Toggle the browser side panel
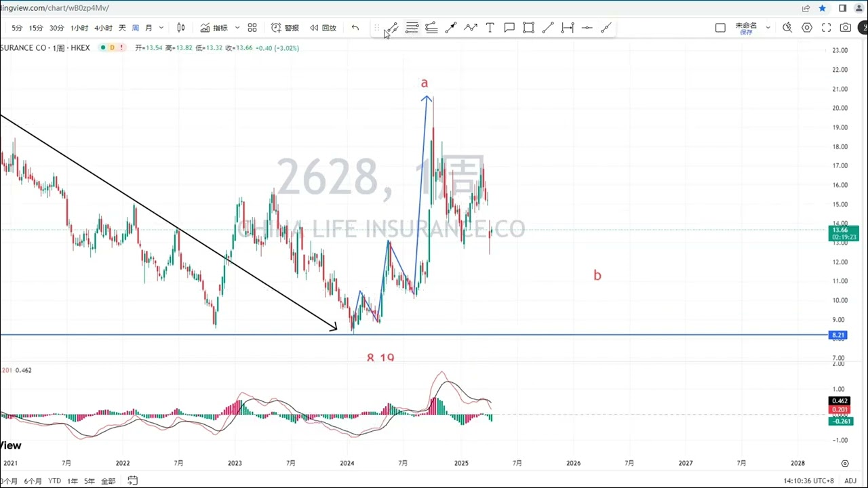868x488 pixels. point(843,8)
